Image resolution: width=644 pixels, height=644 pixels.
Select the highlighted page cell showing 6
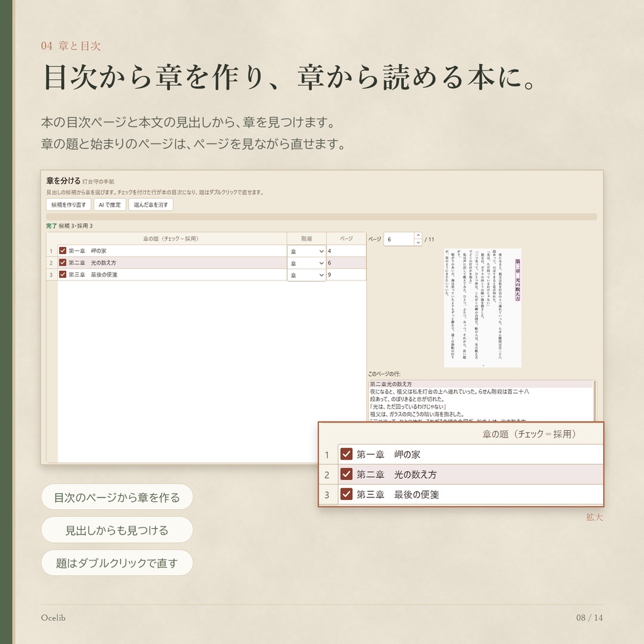347,262
